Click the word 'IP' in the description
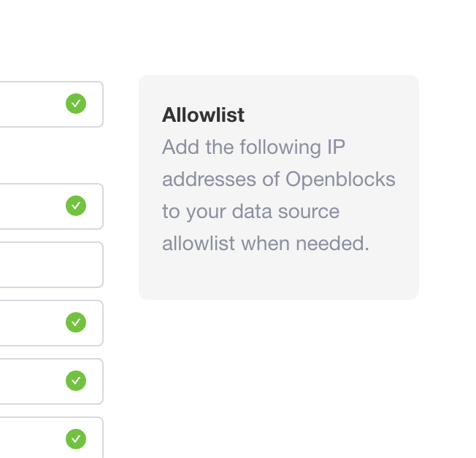Image resolution: width=476 pixels, height=458 pixels. [x=334, y=147]
